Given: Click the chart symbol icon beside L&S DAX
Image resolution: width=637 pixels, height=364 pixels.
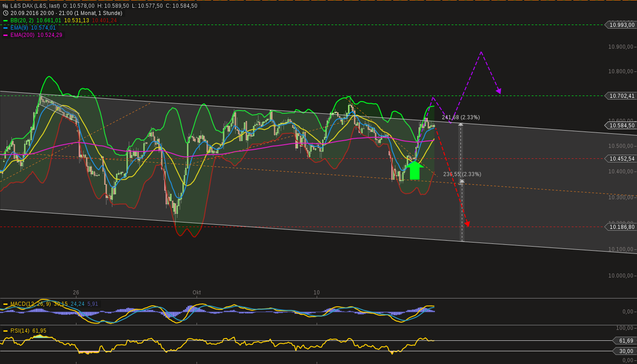Looking at the screenshot, I should pyautogui.click(x=5, y=6).
